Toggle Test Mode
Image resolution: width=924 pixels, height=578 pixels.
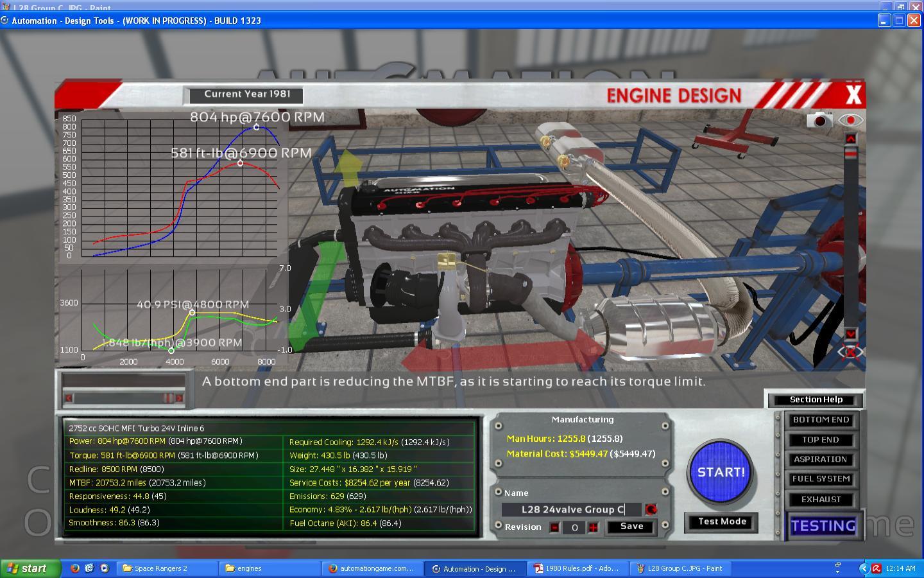click(722, 521)
